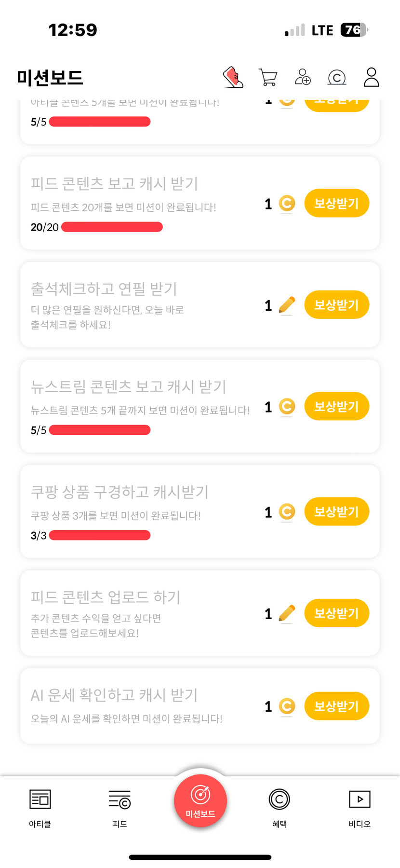Tap pencil icon in 출석체크 mission
The height and width of the screenshot is (868, 400).
tap(287, 305)
